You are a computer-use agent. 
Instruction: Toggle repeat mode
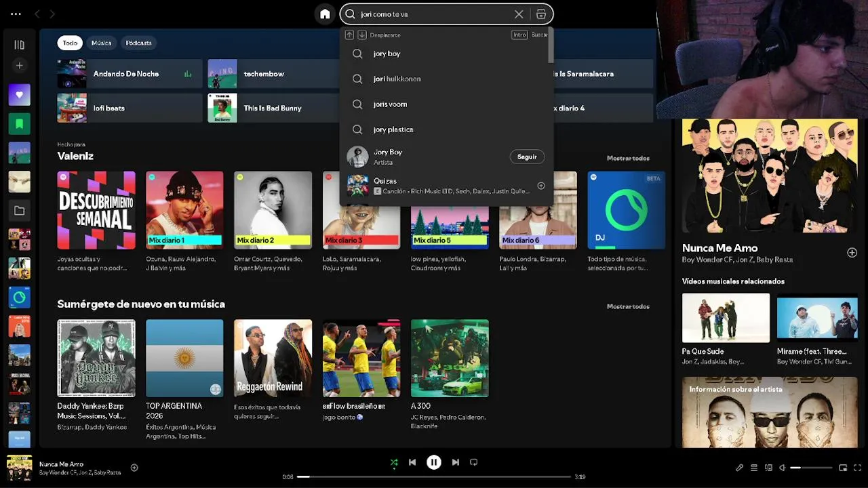point(474,462)
